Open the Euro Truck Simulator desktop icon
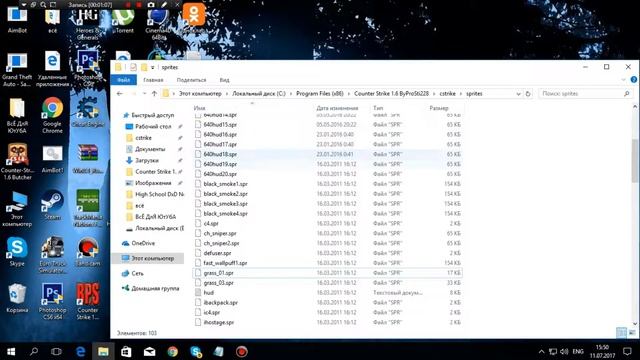Viewport: 640px width, 360px height. pos(52,255)
